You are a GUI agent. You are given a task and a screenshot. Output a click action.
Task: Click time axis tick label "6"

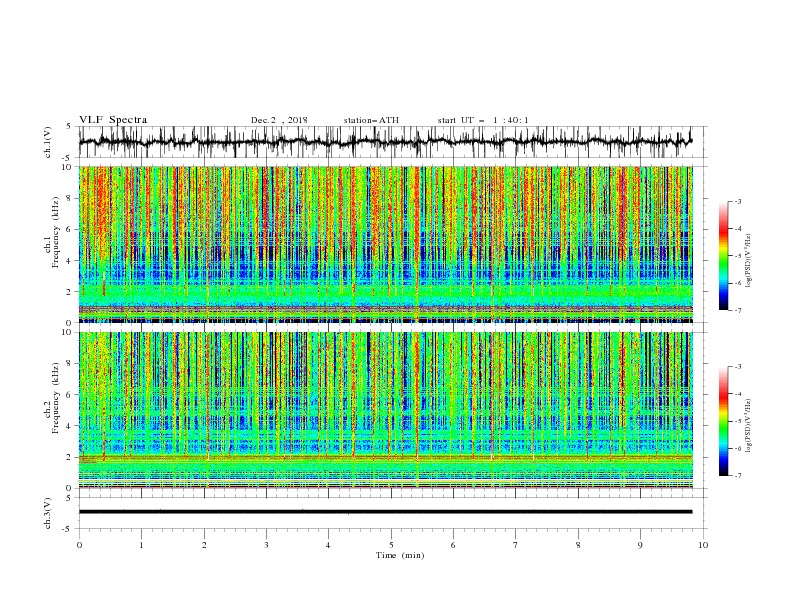[x=453, y=545]
